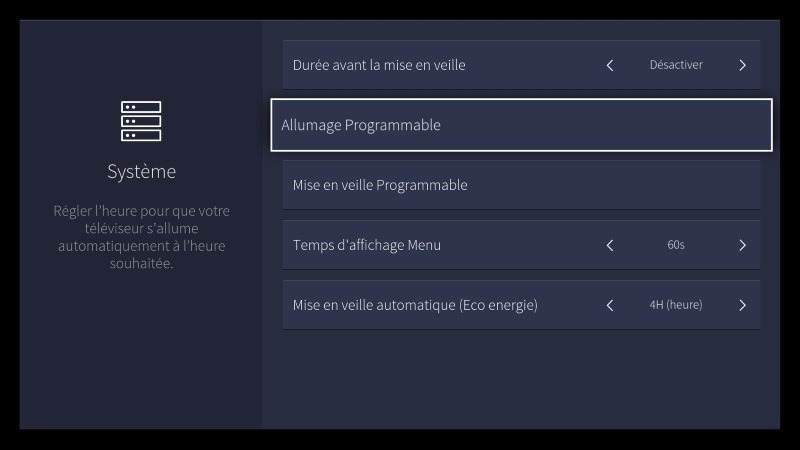Click the '4H (heure)' value
Viewport: 800px width, 450px height.
[x=676, y=305]
